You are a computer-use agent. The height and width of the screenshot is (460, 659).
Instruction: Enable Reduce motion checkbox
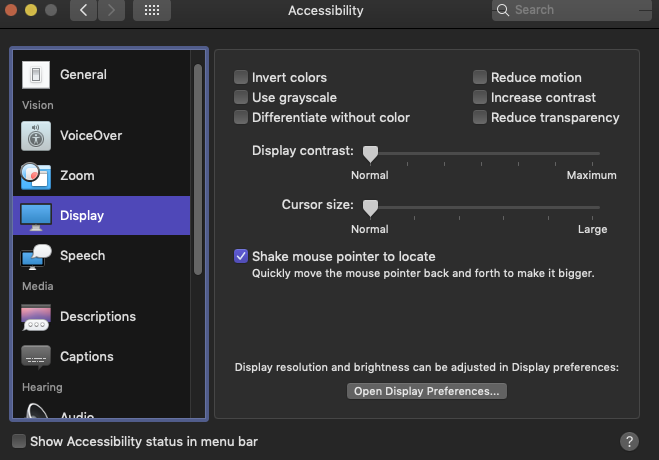coord(480,77)
